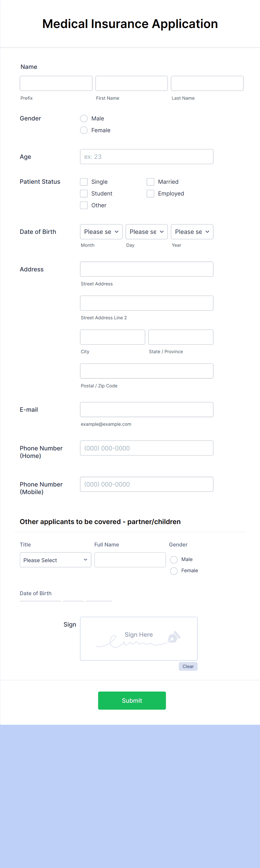
Task: Open the birth Day dropdown
Action: click(x=146, y=231)
